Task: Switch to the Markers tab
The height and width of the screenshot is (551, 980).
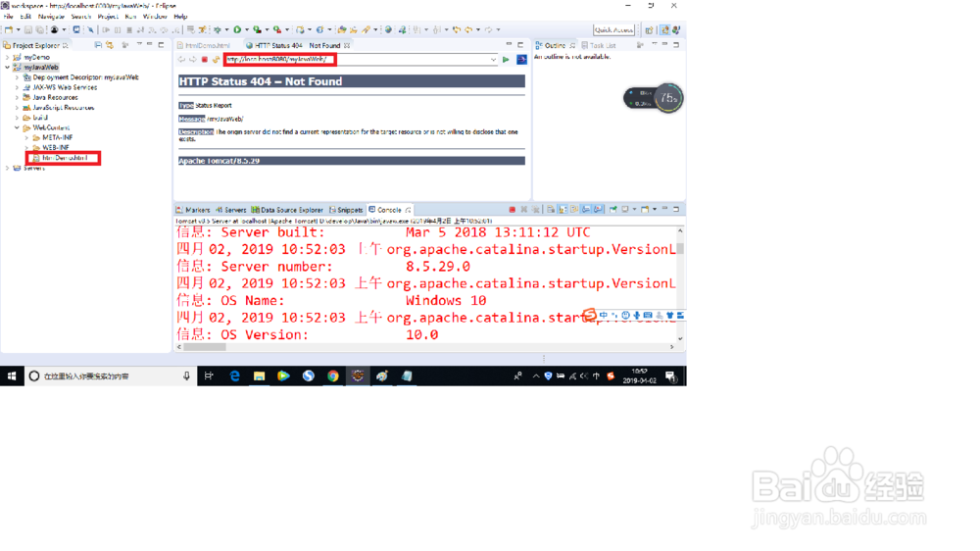Action: coord(193,210)
